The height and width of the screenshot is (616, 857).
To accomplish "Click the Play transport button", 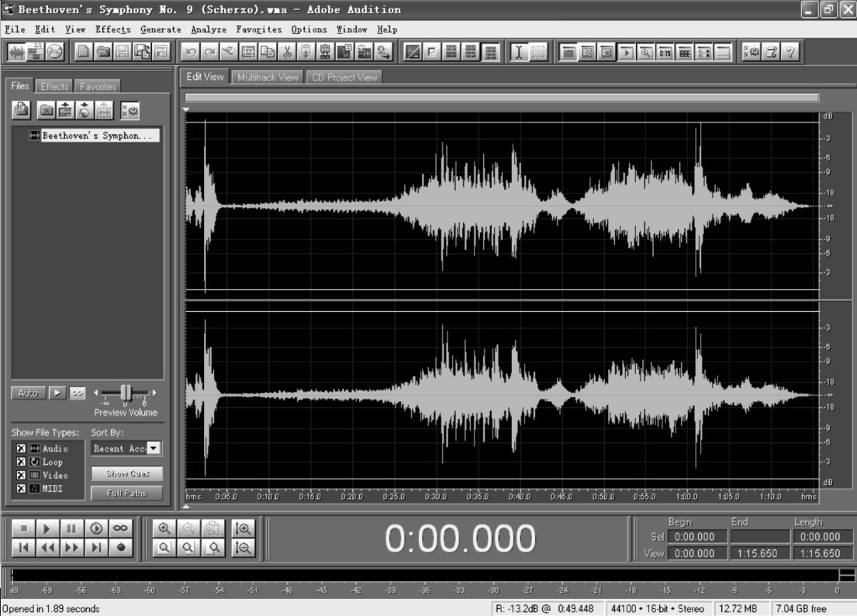I will coord(47,528).
